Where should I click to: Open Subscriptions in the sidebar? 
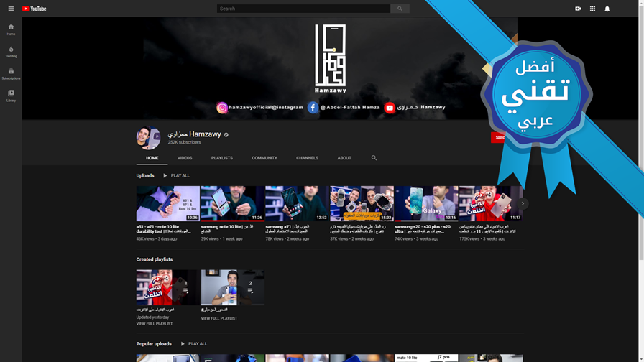point(11,74)
